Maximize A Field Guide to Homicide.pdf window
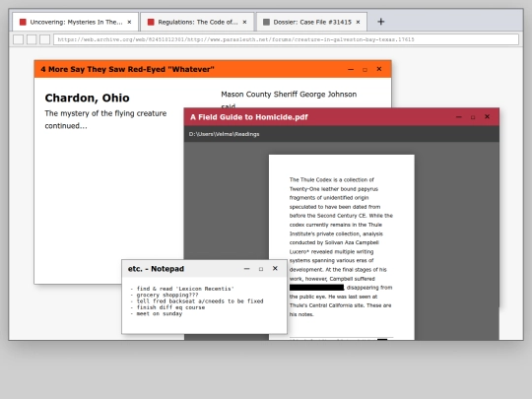This screenshot has height=399, width=532. pyautogui.click(x=473, y=117)
